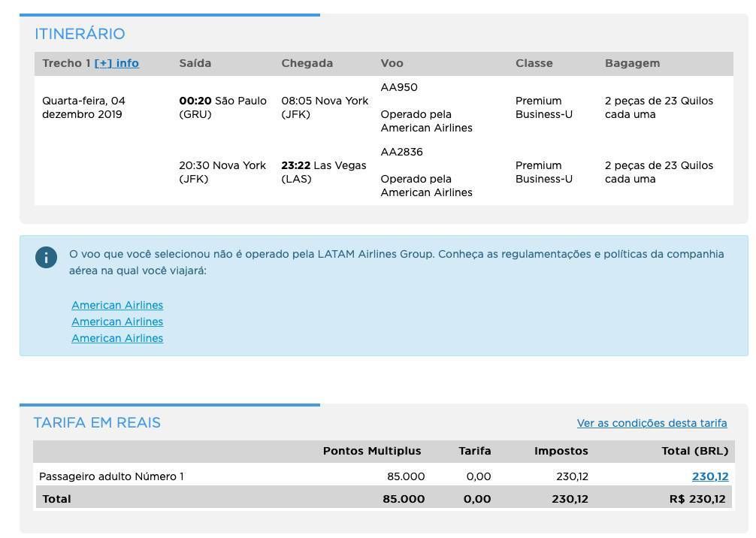Click baggage allowance text in the AA950 row
756x538 pixels.
pos(658,107)
